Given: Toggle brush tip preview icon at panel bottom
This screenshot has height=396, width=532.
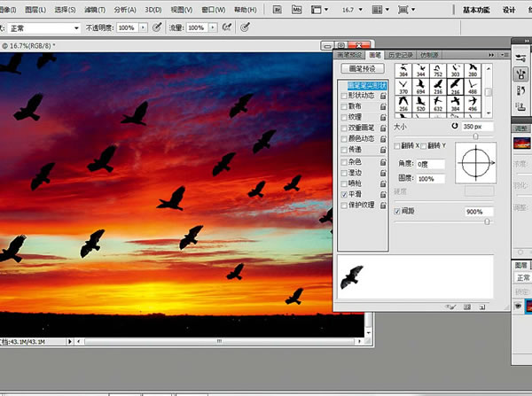Looking at the screenshot, I should tap(450, 307).
